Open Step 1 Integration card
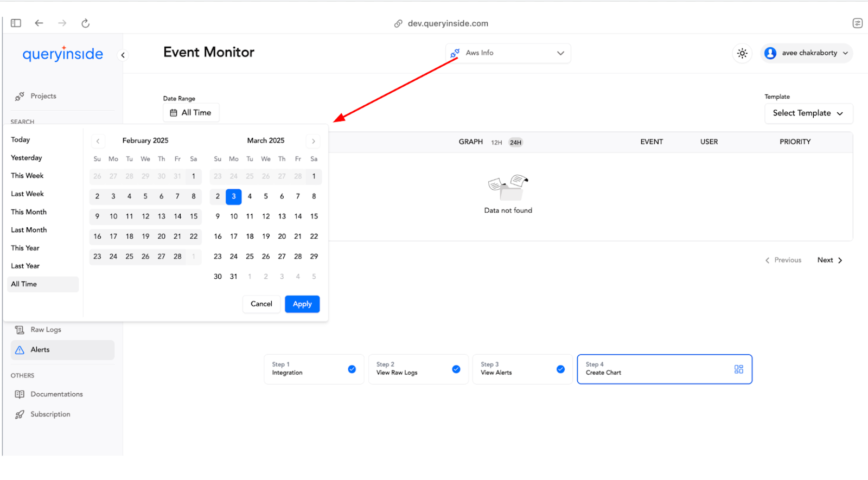The height and width of the screenshot is (480, 868). [x=314, y=369]
